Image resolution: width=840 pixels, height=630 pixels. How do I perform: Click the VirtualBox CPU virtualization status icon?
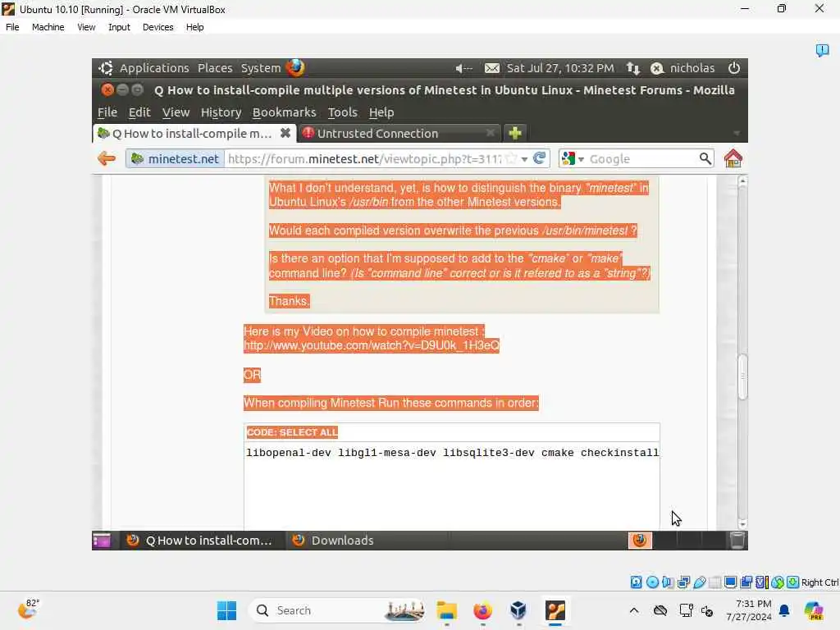pyautogui.click(x=762, y=582)
